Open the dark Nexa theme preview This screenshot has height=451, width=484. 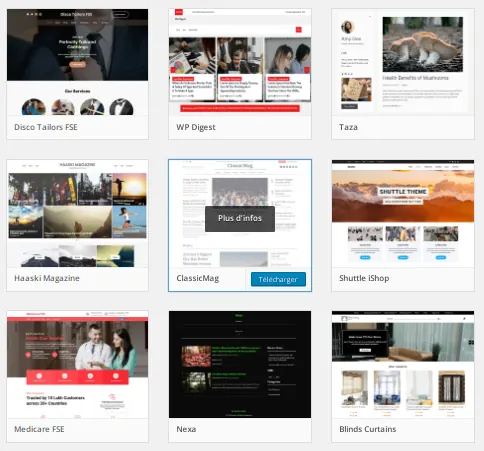click(x=240, y=364)
